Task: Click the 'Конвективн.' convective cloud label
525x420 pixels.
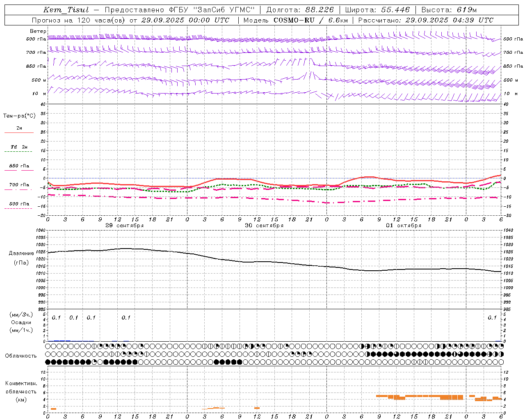Action: tap(21, 383)
